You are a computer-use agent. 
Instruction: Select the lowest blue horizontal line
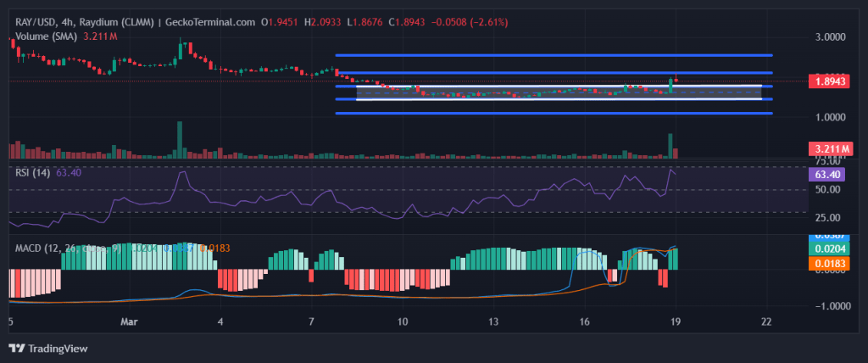click(554, 113)
